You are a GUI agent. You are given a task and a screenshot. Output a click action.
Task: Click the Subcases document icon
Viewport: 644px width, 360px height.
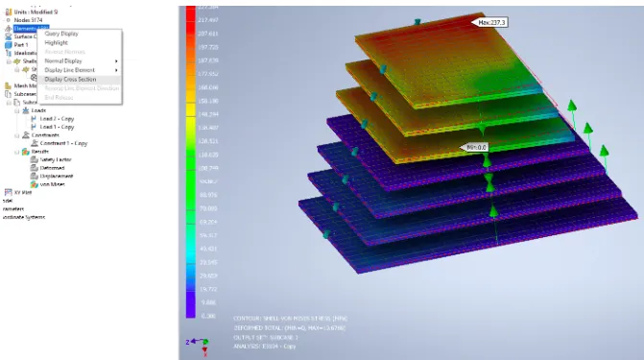pyautogui.click(x=9, y=94)
